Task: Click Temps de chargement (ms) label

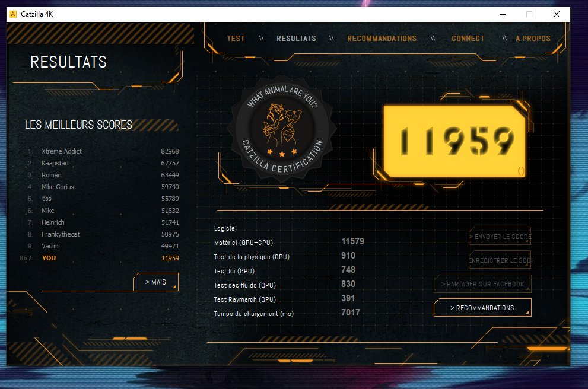Action: (253, 314)
